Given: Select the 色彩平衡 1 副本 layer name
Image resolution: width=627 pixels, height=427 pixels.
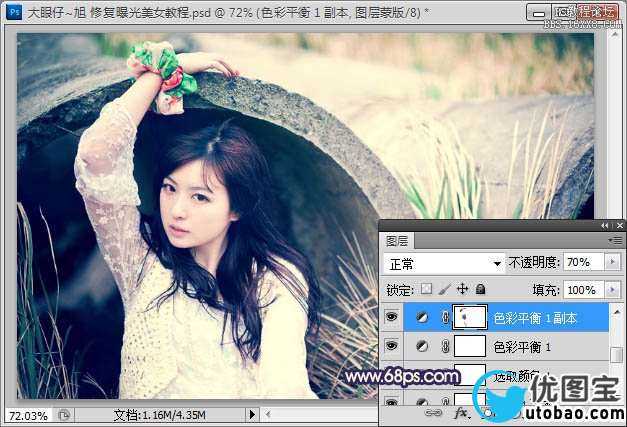Looking at the screenshot, I should (535, 318).
